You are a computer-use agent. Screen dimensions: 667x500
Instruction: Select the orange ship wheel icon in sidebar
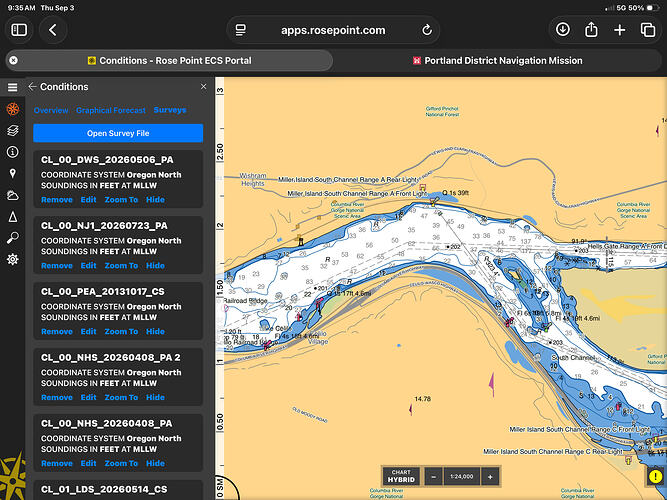pos(13,109)
